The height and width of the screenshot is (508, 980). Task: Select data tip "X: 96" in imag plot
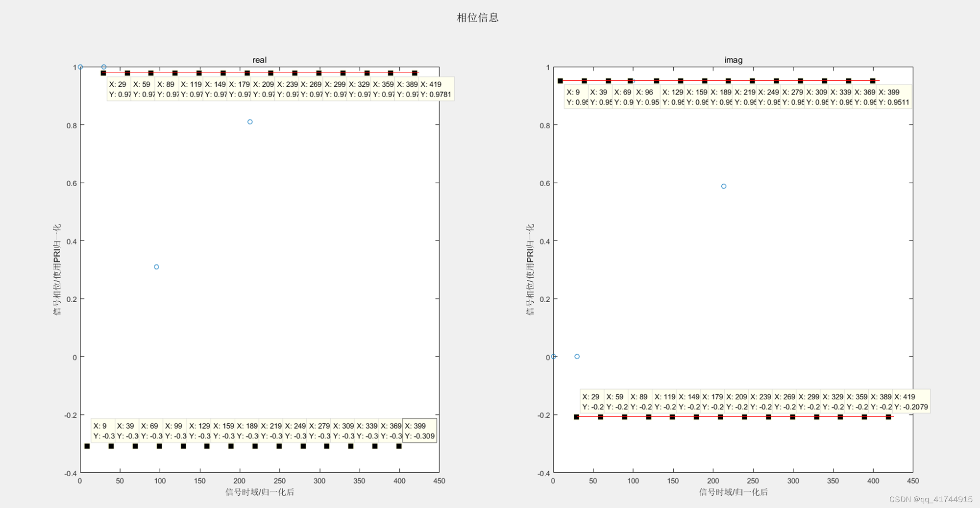click(646, 97)
